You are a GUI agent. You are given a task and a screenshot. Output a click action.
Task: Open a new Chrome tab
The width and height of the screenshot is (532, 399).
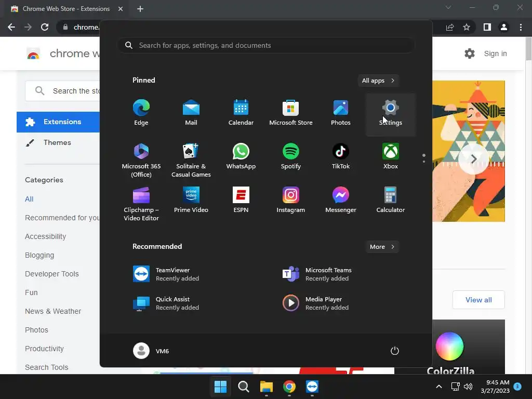(140, 9)
